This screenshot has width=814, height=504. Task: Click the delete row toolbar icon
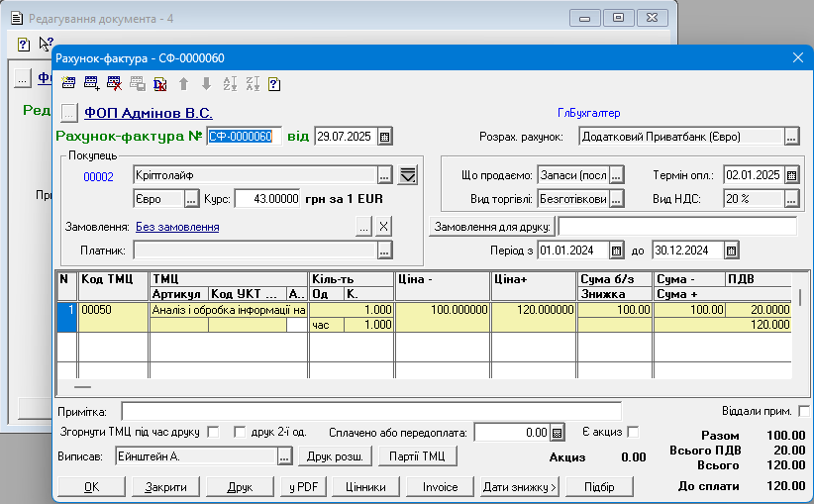[115, 84]
